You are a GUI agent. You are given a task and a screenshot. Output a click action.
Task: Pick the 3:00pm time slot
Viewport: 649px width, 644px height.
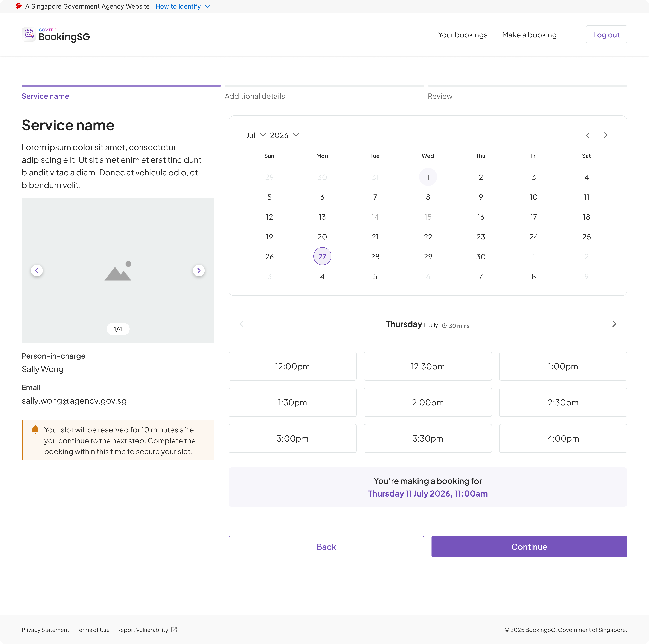click(x=293, y=438)
